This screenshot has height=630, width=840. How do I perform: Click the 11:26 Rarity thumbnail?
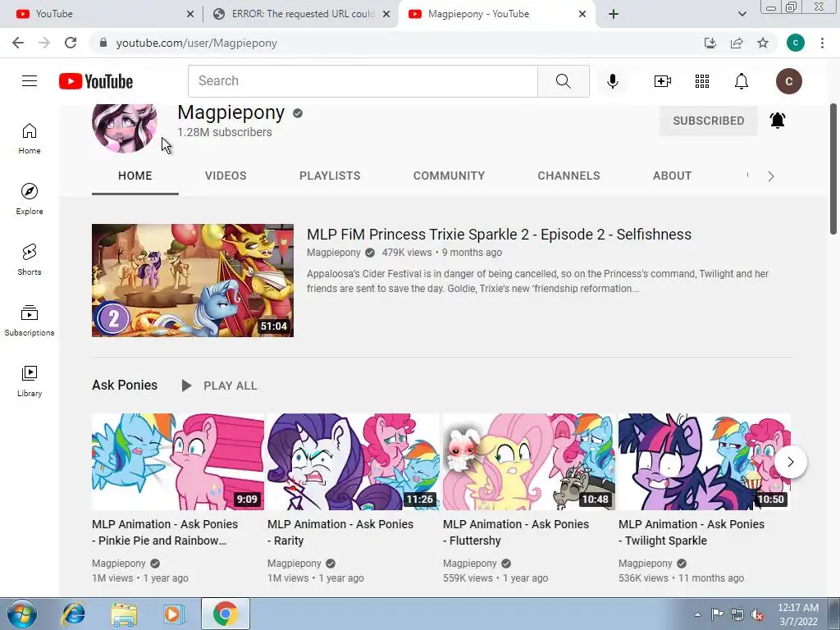click(353, 461)
